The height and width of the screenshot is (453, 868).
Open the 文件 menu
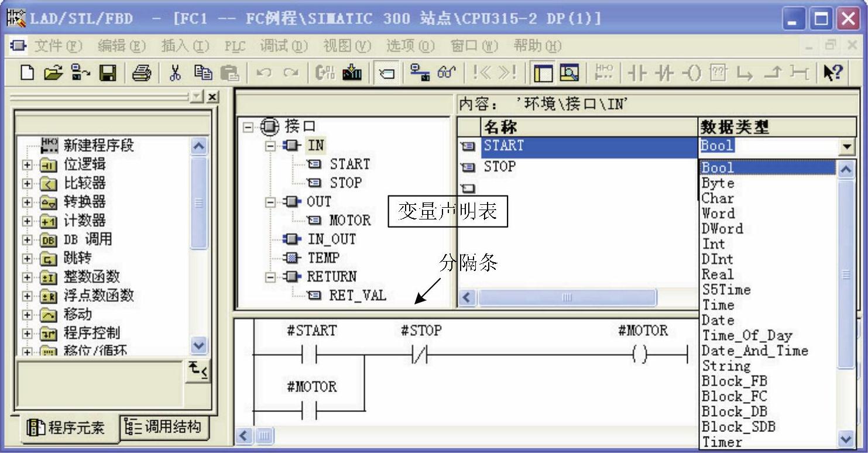[x=58, y=45]
